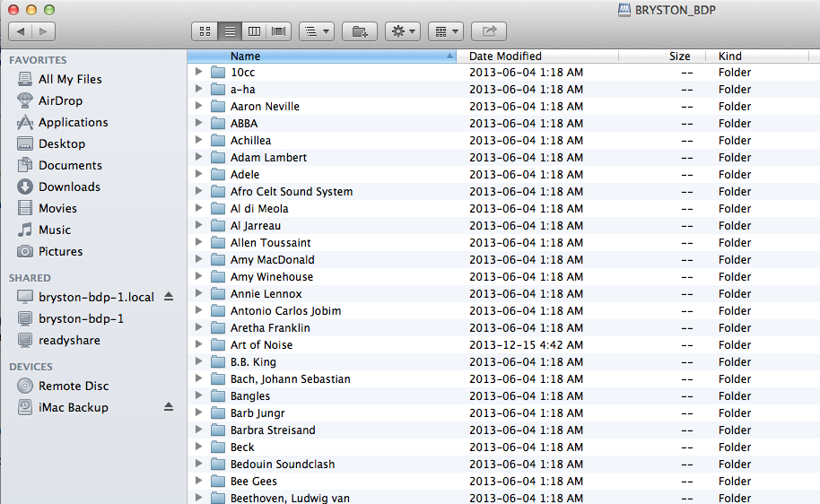This screenshot has height=504, width=820.
Task: Expand the Bangles folder
Action: pyautogui.click(x=199, y=395)
